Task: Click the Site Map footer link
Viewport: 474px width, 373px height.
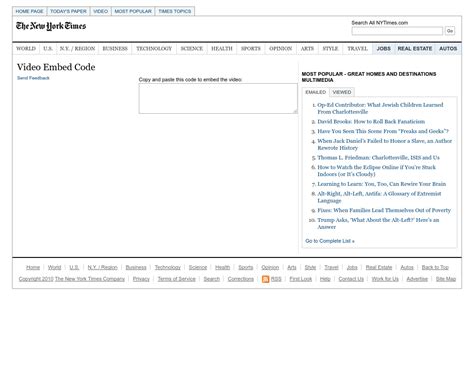Action: point(446,279)
